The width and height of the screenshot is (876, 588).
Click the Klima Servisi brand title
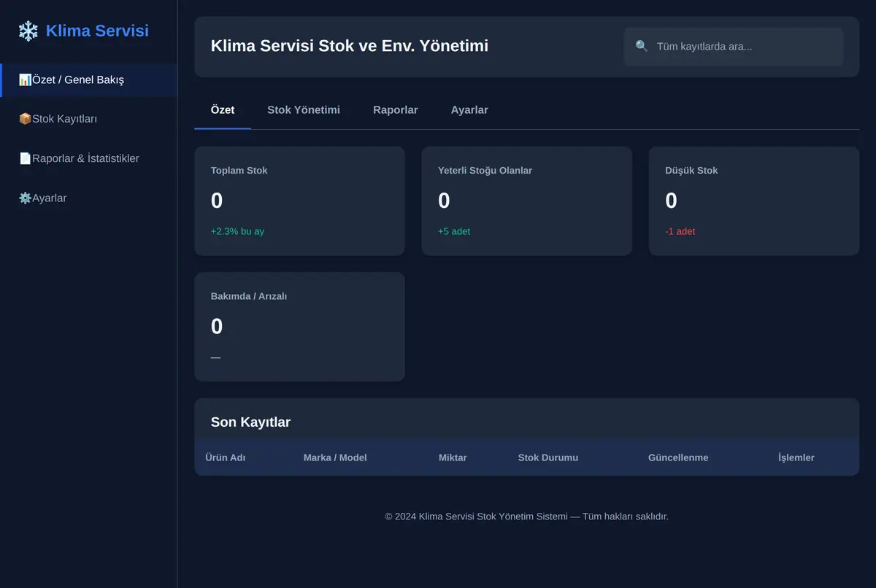[97, 31]
